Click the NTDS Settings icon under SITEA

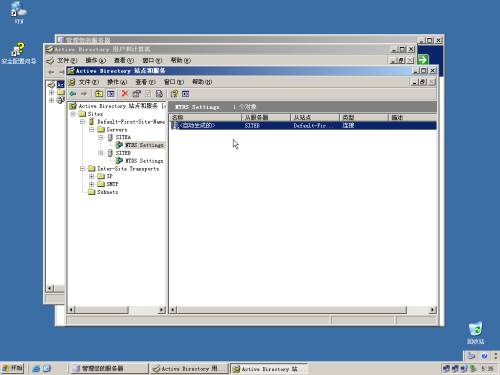point(119,145)
